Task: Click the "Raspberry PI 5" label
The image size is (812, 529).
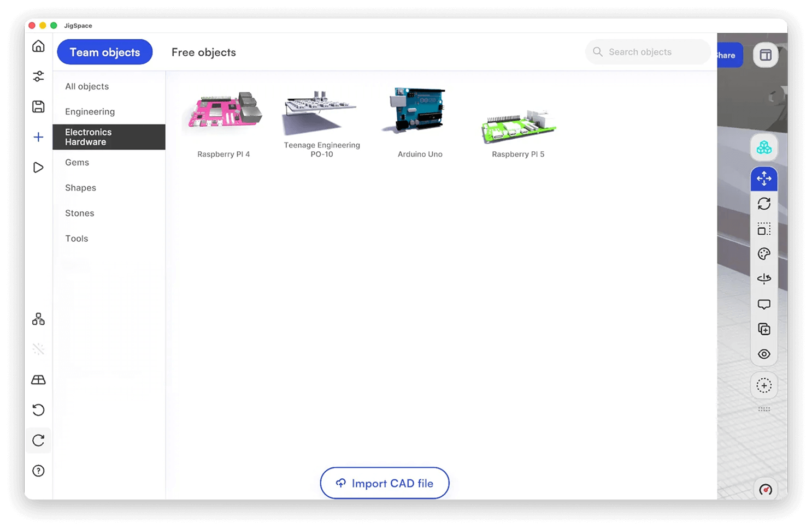Action: click(x=518, y=154)
